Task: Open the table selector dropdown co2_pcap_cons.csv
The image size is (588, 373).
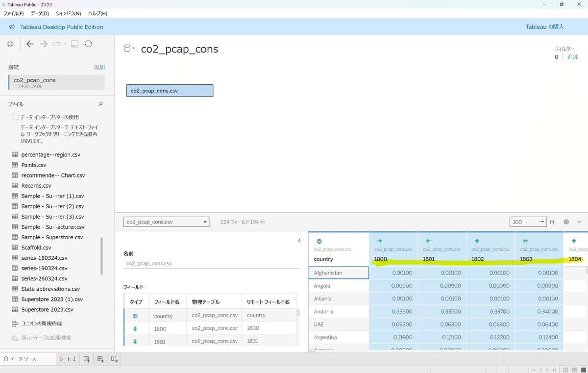Action: 166,222
